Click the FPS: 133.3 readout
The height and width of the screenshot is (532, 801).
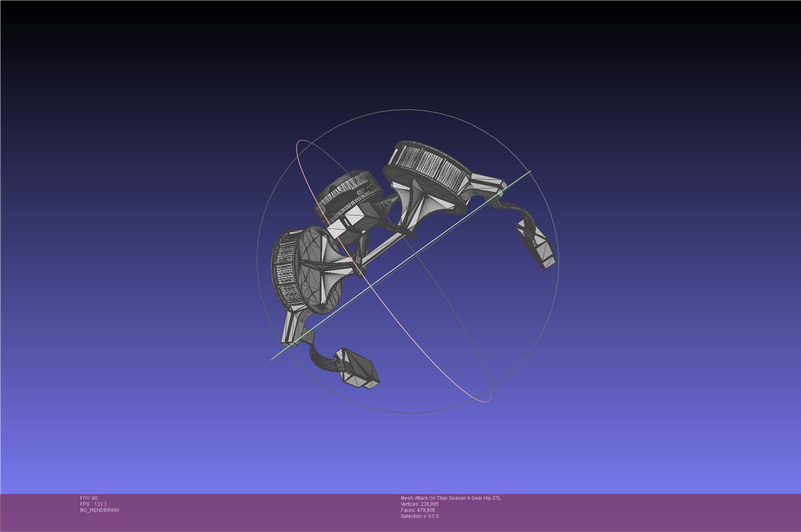[x=93, y=504]
